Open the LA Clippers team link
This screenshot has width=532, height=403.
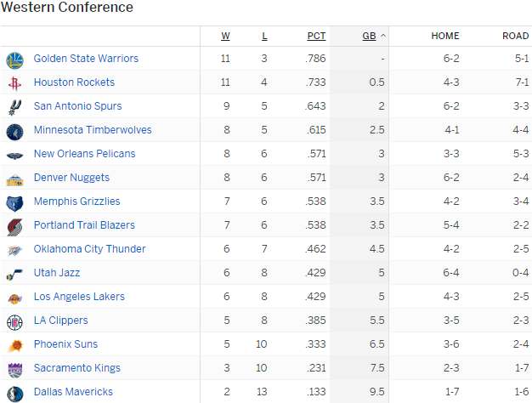[60, 321]
